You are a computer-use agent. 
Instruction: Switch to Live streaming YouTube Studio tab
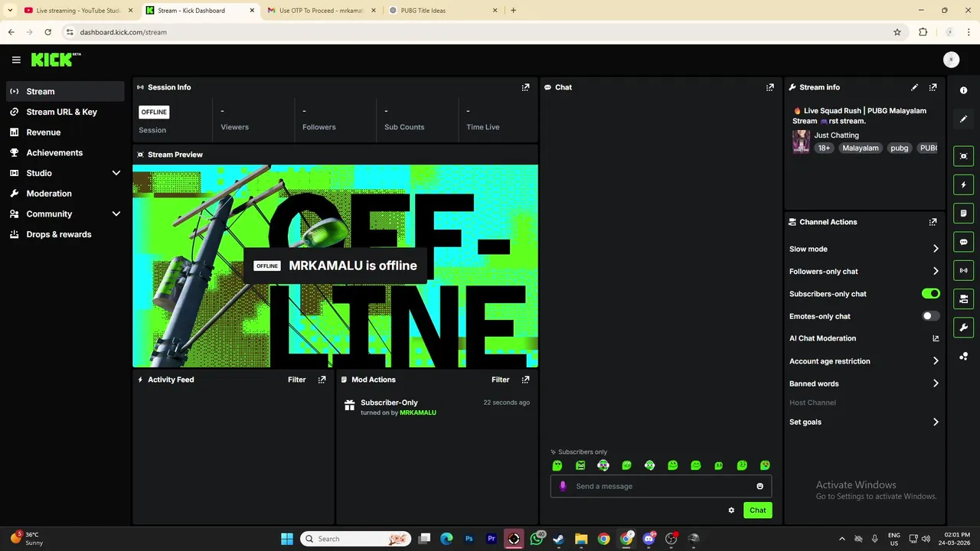(78, 11)
